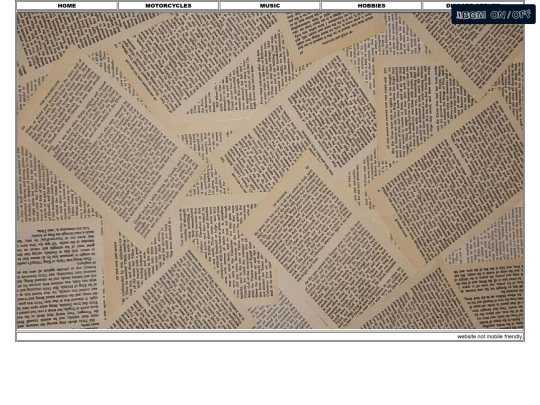The height and width of the screenshot is (405, 540).
Task: Click the 'website not mobile friendly' footer text
Action: tap(489, 336)
